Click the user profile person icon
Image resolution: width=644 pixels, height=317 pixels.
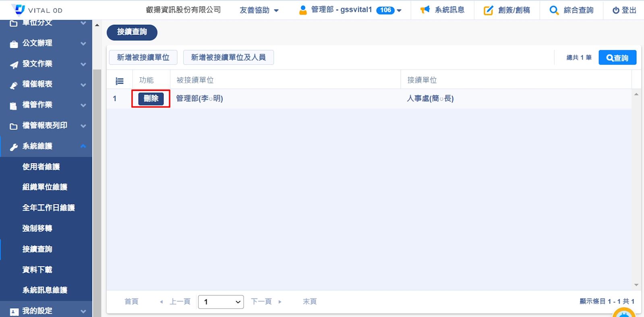(303, 10)
